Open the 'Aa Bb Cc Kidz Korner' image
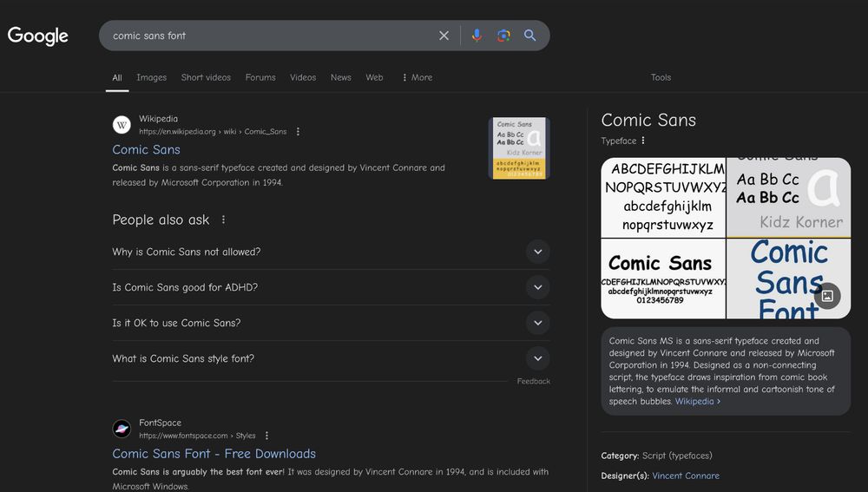868x492 pixels. click(x=789, y=198)
